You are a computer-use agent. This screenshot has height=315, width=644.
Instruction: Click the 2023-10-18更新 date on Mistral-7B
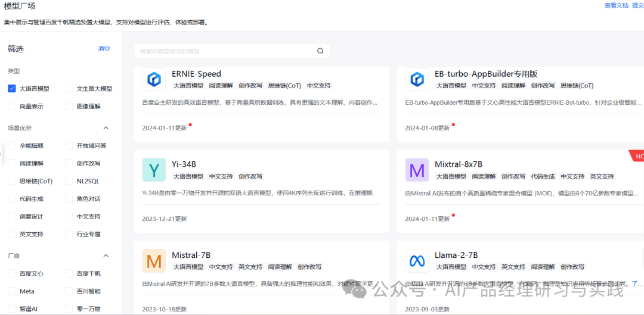tap(165, 309)
